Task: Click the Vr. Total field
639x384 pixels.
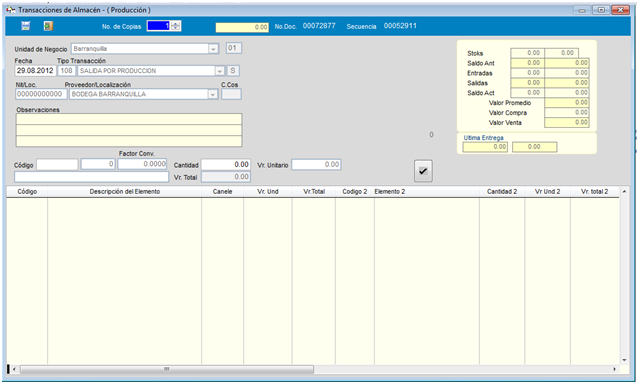Action: point(226,177)
